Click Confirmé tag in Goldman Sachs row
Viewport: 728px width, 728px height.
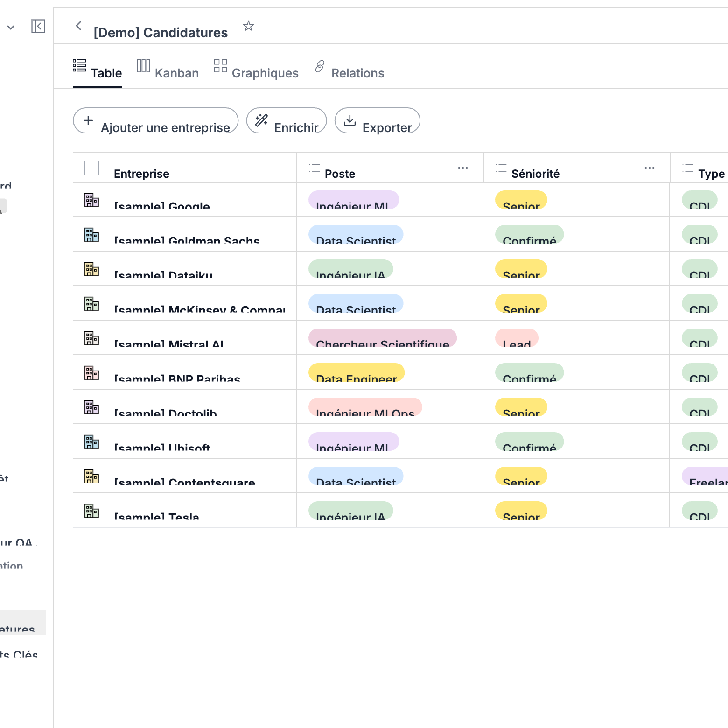pos(529,235)
